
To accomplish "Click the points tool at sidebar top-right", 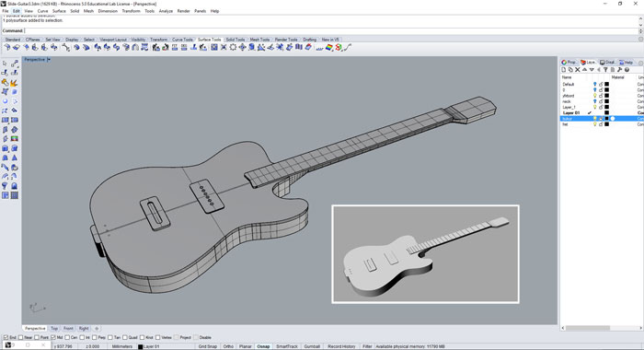I will tap(14, 64).
